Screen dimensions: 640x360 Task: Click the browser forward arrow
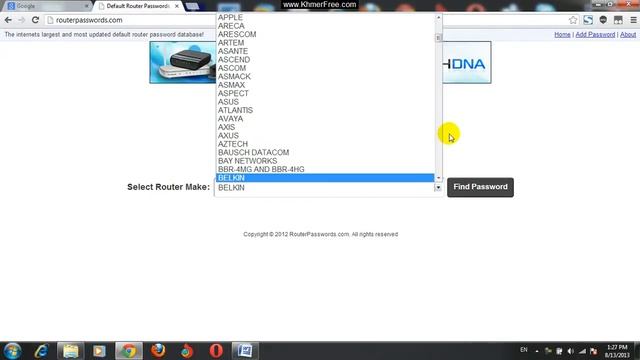pos(22,20)
